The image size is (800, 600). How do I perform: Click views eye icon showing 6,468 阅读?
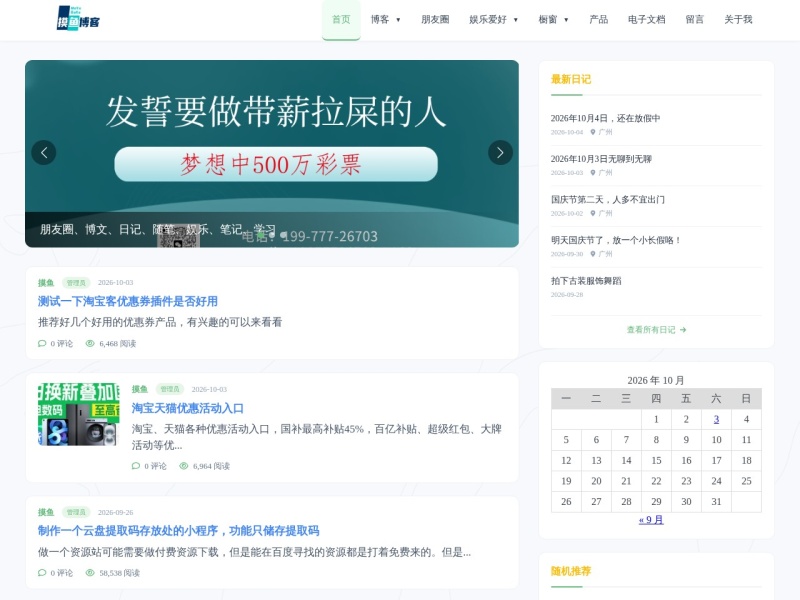click(90, 343)
